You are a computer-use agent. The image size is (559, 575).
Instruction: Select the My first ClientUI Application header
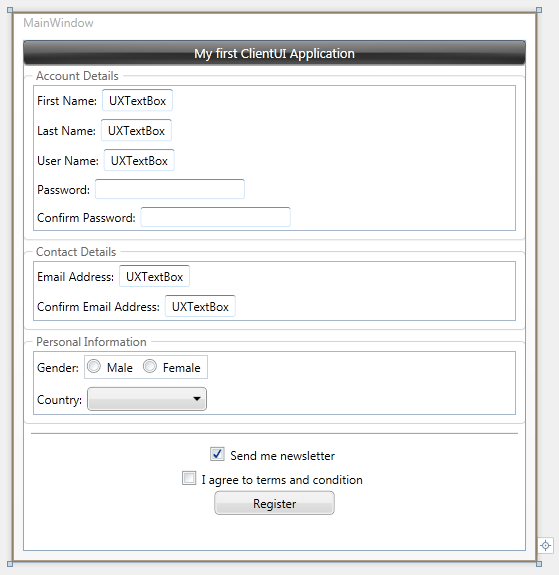click(274, 53)
